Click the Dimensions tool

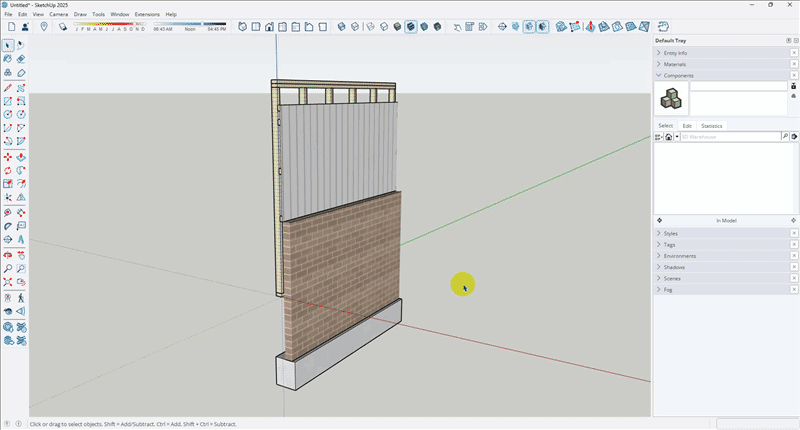pyautogui.click(x=21, y=213)
